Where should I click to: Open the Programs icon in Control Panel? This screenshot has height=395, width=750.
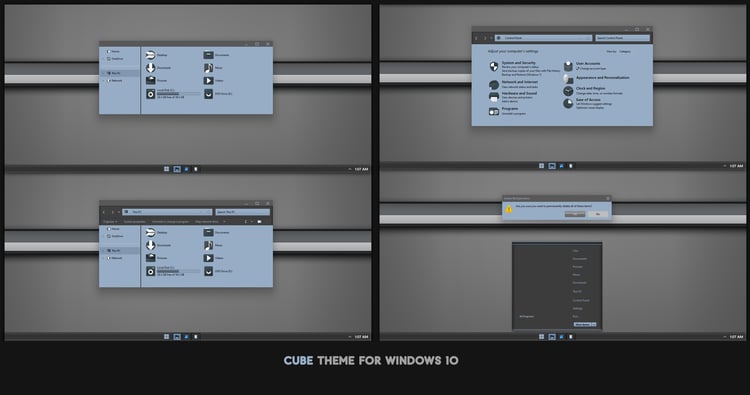pos(494,111)
